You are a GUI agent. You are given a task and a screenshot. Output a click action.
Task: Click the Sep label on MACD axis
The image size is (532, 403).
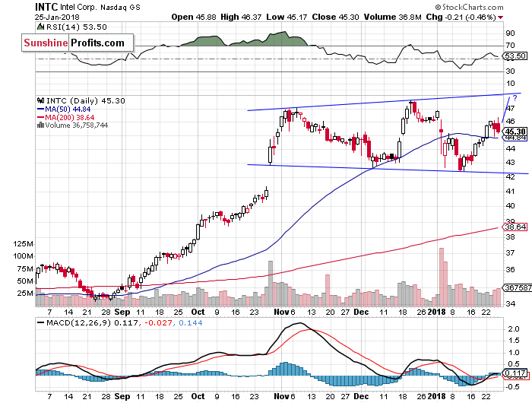[122, 396]
